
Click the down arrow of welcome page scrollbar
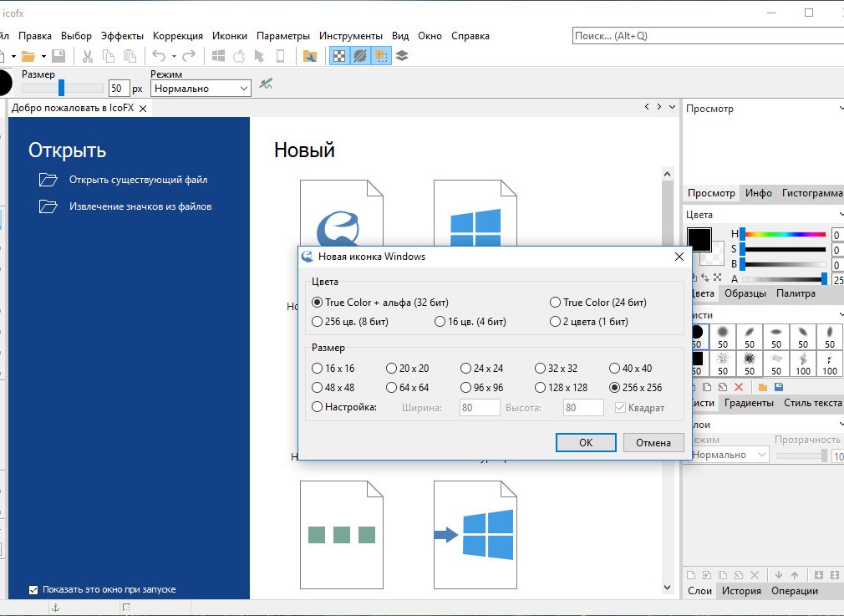[668, 588]
